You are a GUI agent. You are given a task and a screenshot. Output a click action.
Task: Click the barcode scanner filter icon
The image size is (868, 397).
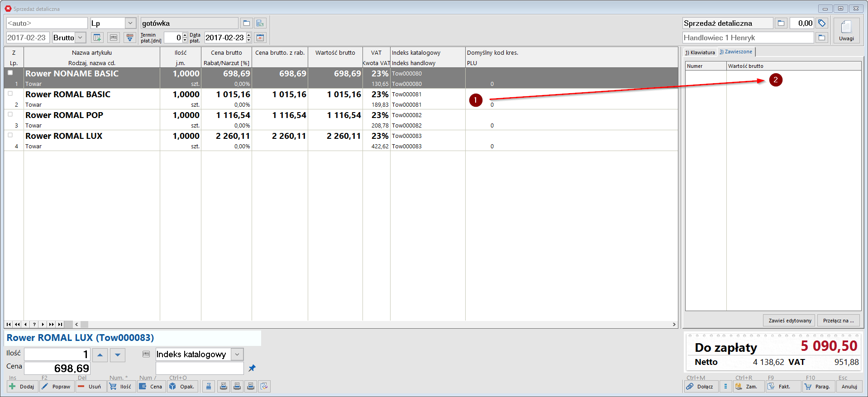[x=130, y=38]
